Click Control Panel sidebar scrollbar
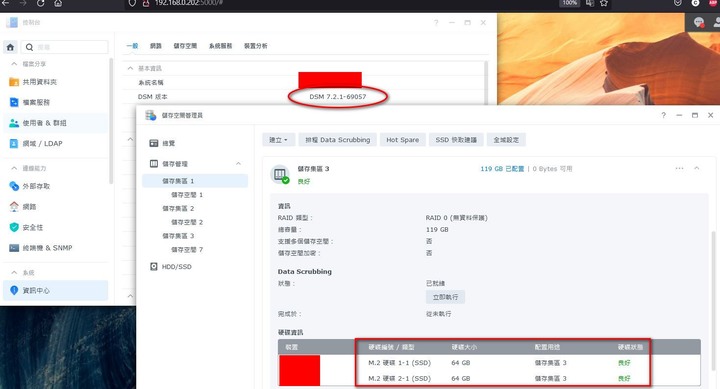 (x=111, y=122)
